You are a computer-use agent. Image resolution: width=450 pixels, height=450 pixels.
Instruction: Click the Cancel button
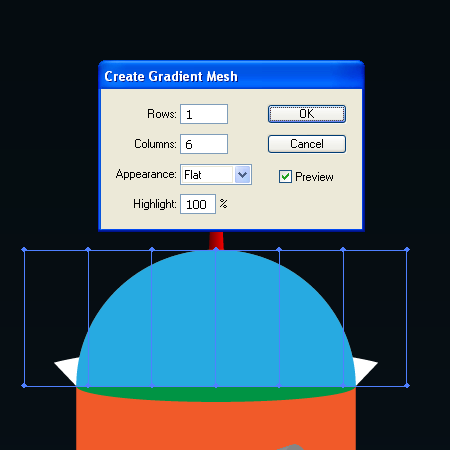[x=307, y=144]
